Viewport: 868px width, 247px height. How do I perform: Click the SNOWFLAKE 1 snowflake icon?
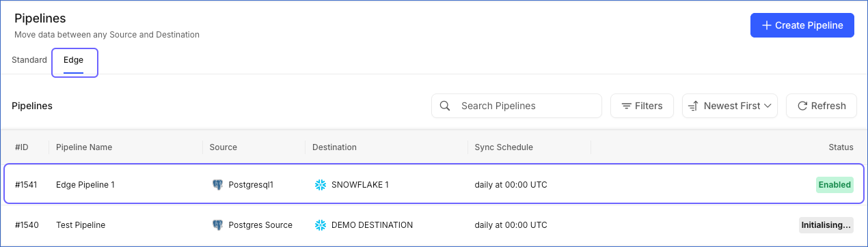tap(320, 184)
